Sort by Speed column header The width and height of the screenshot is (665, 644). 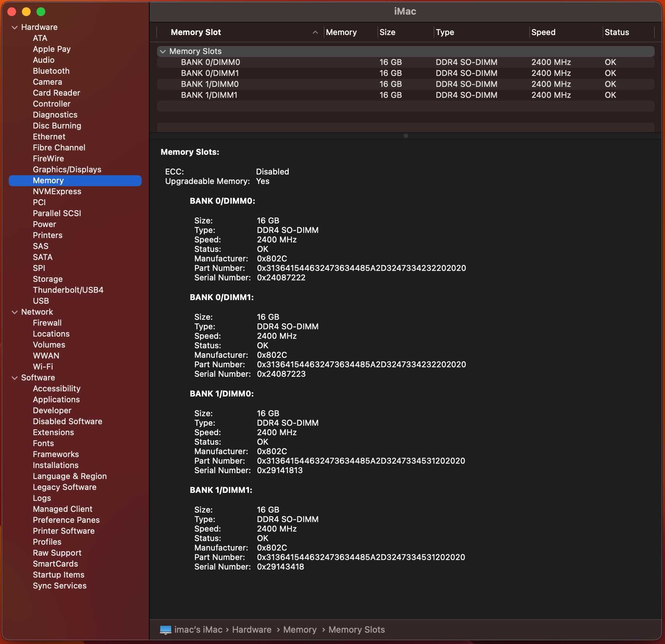(543, 32)
